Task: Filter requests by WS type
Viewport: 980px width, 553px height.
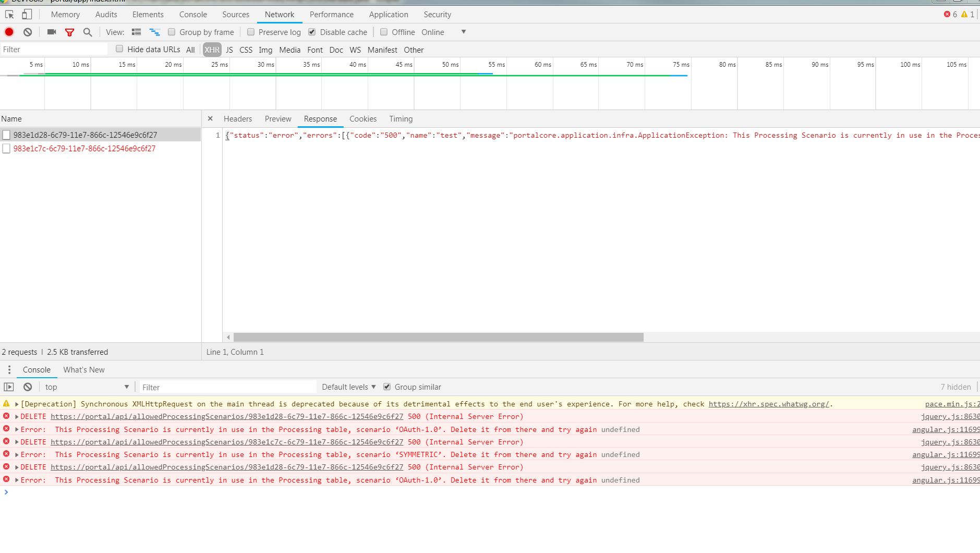Action: pyautogui.click(x=355, y=50)
